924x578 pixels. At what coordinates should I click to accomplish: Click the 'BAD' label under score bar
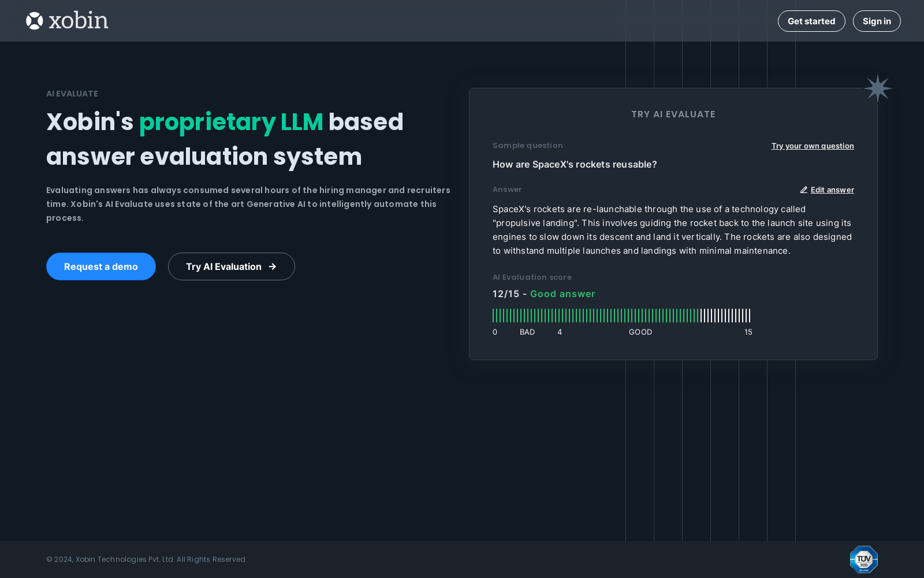pyautogui.click(x=527, y=332)
